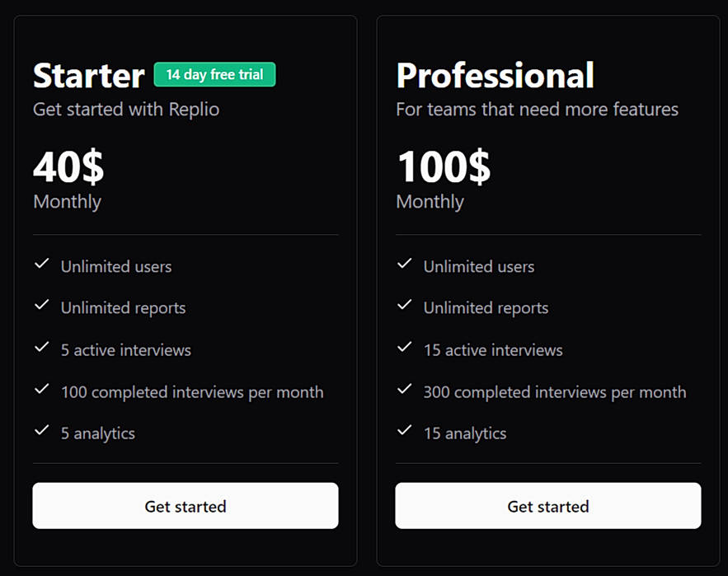Click the 40$ price label
Image resolution: width=728 pixels, height=576 pixels.
(x=68, y=167)
